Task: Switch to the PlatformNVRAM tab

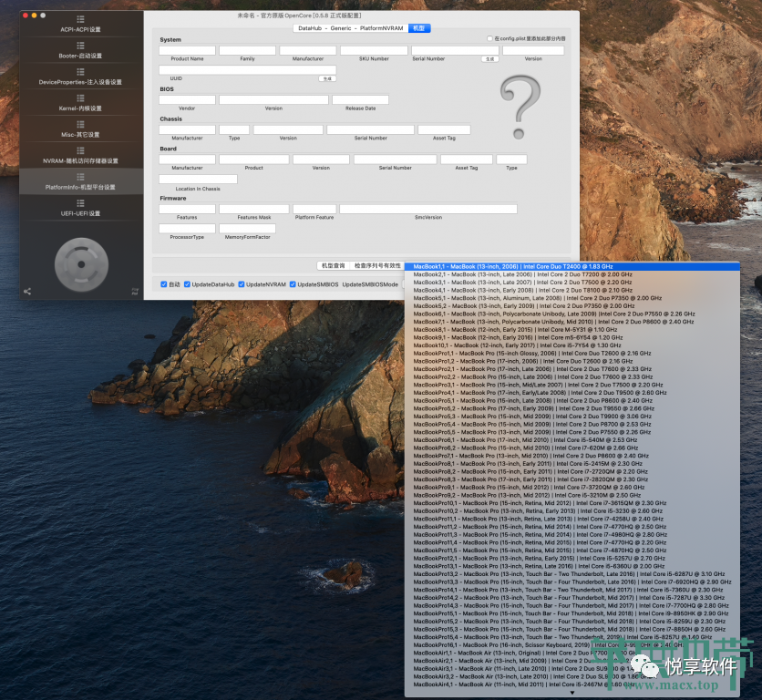Action: [x=382, y=28]
